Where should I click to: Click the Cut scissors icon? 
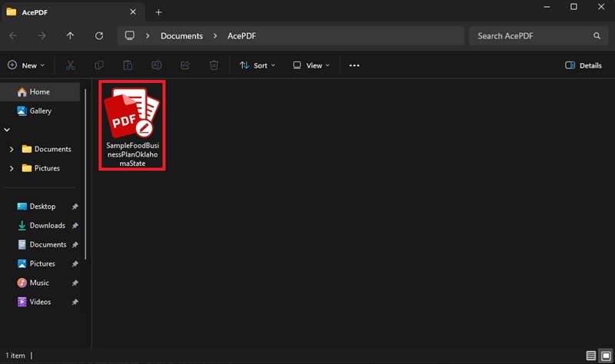(x=70, y=65)
